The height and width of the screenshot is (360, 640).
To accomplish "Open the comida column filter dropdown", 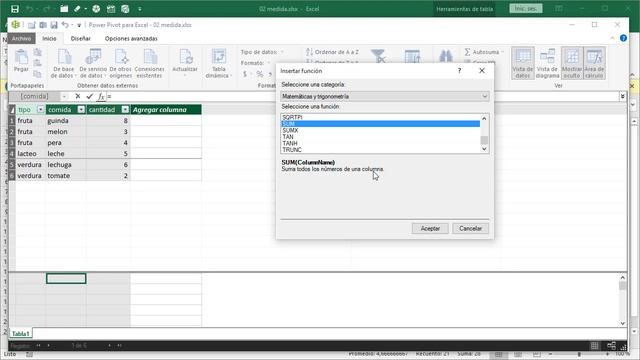I will [81, 109].
